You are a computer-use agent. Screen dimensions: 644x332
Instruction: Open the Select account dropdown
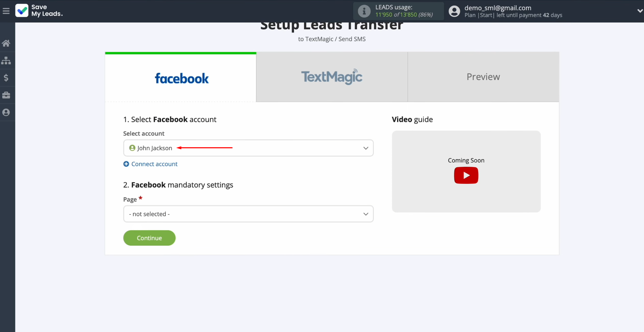tap(248, 148)
